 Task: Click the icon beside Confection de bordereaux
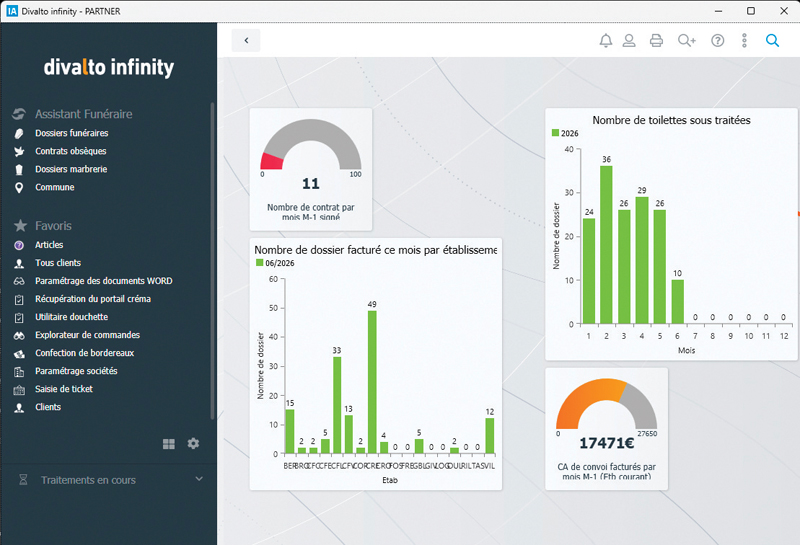point(19,354)
